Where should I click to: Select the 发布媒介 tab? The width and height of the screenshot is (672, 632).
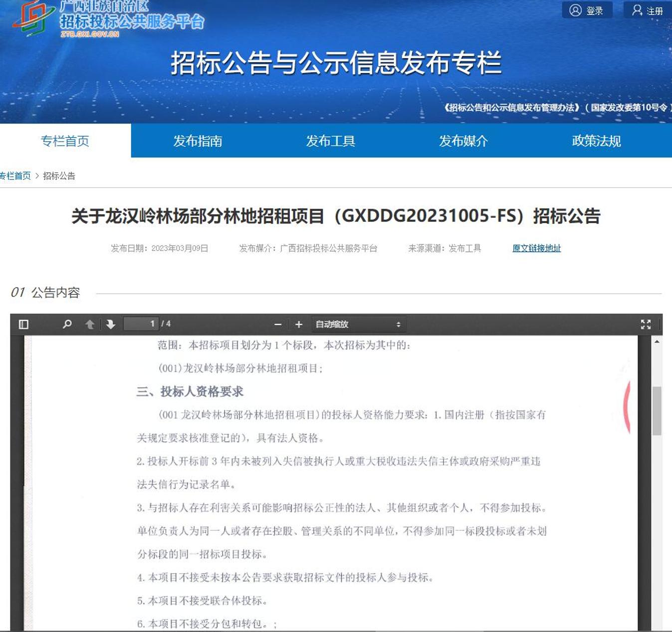coord(463,141)
